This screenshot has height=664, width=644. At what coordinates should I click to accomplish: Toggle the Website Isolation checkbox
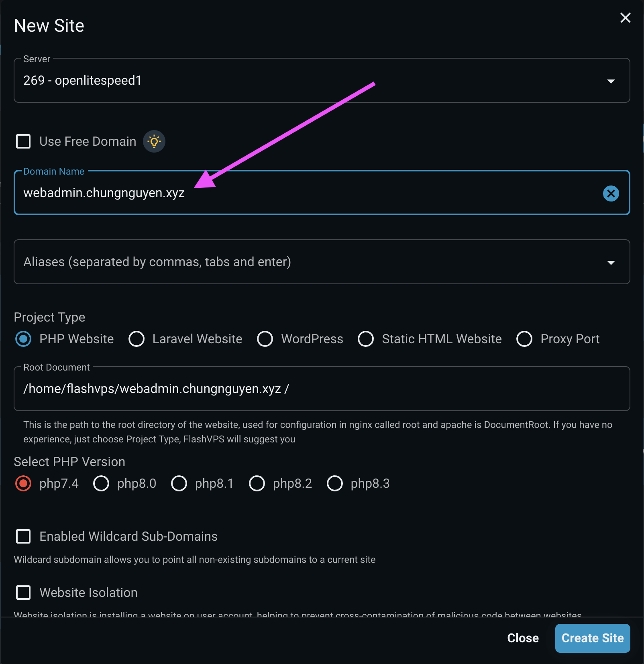pos(23,593)
